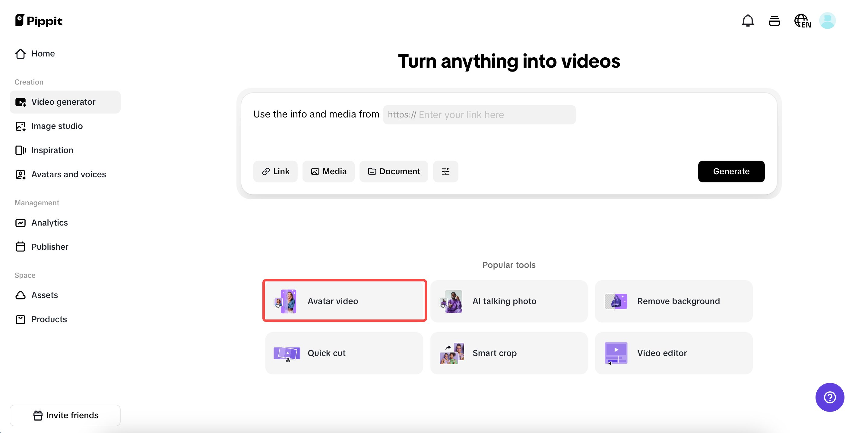Click the video settings sliders icon

[445, 171]
